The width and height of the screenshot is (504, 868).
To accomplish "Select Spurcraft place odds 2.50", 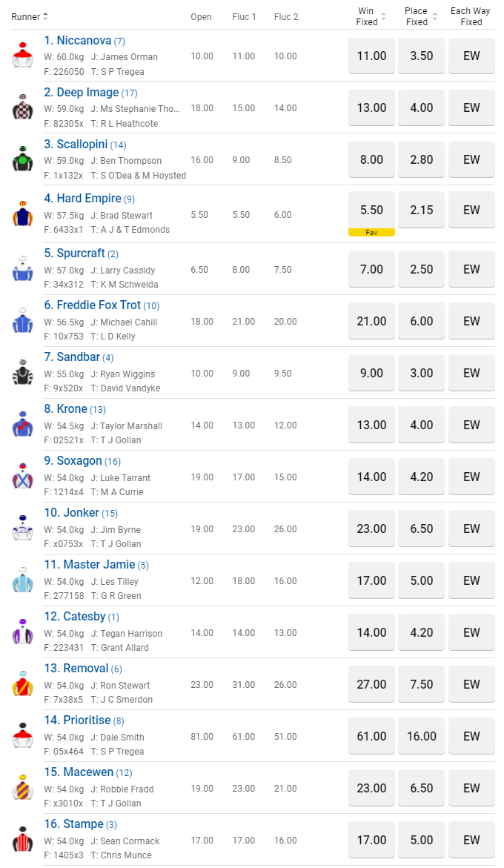I will (x=422, y=269).
